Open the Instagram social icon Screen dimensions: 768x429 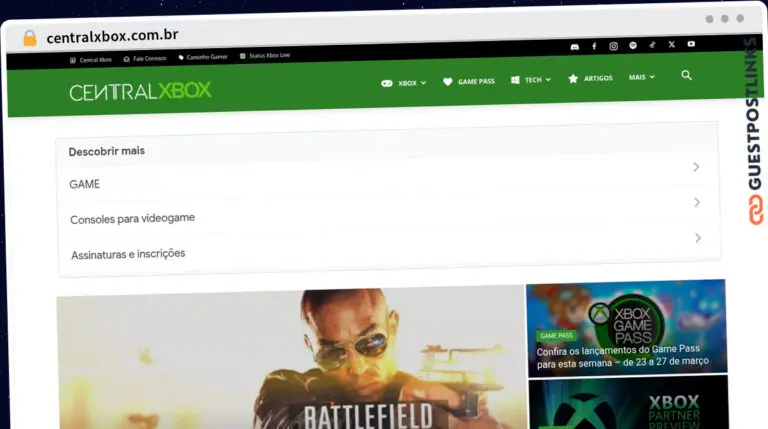tap(613, 46)
